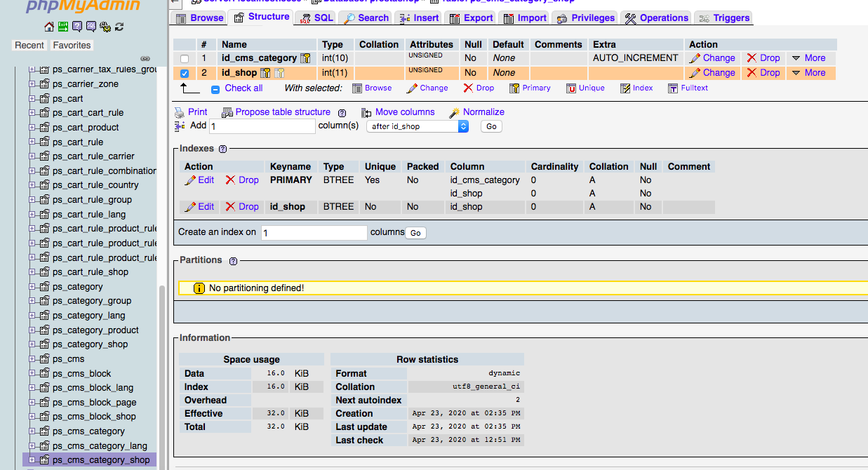
Task: Click Propose table structure link
Action: (x=282, y=112)
